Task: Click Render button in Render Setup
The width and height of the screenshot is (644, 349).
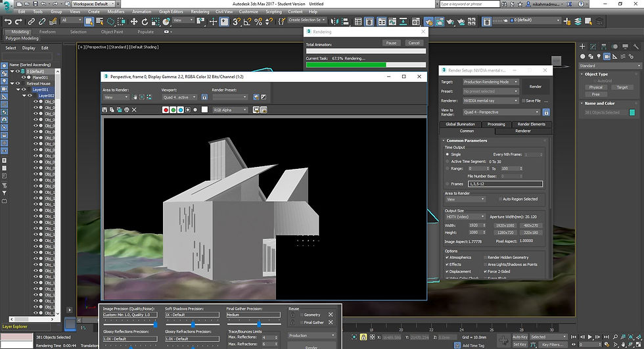Action: click(535, 87)
